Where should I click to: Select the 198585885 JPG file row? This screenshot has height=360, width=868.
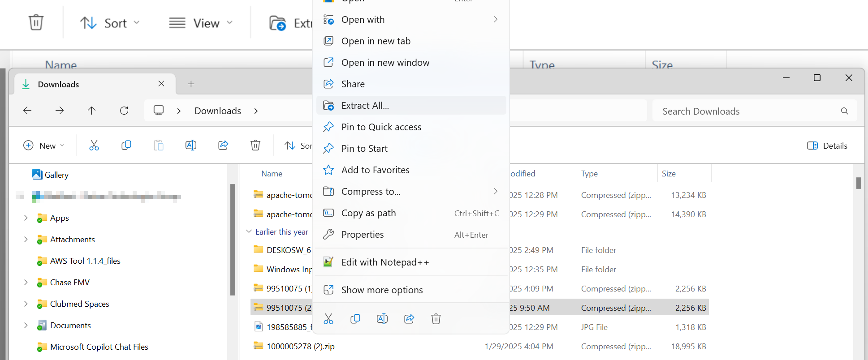[479, 327]
